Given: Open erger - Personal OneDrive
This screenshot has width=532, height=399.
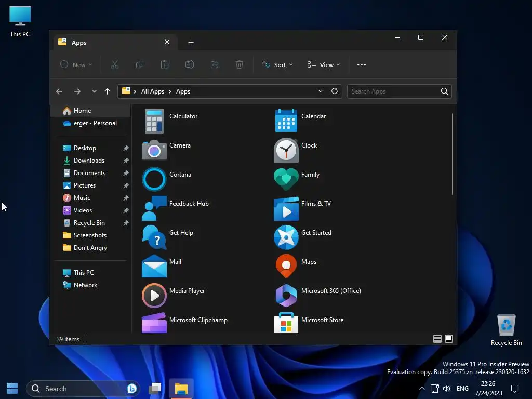Looking at the screenshot, I should coord(90,123).
